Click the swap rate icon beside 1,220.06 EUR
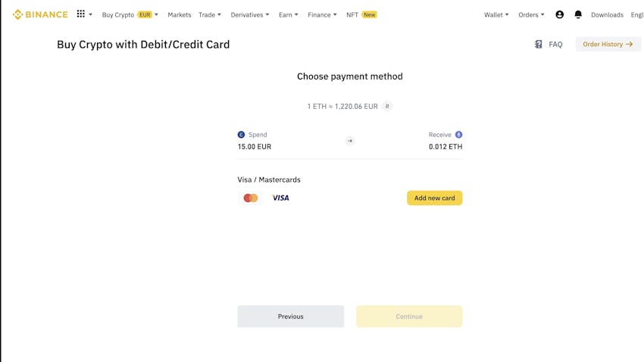This screenshot has height=362, width=644. [387, 106]
